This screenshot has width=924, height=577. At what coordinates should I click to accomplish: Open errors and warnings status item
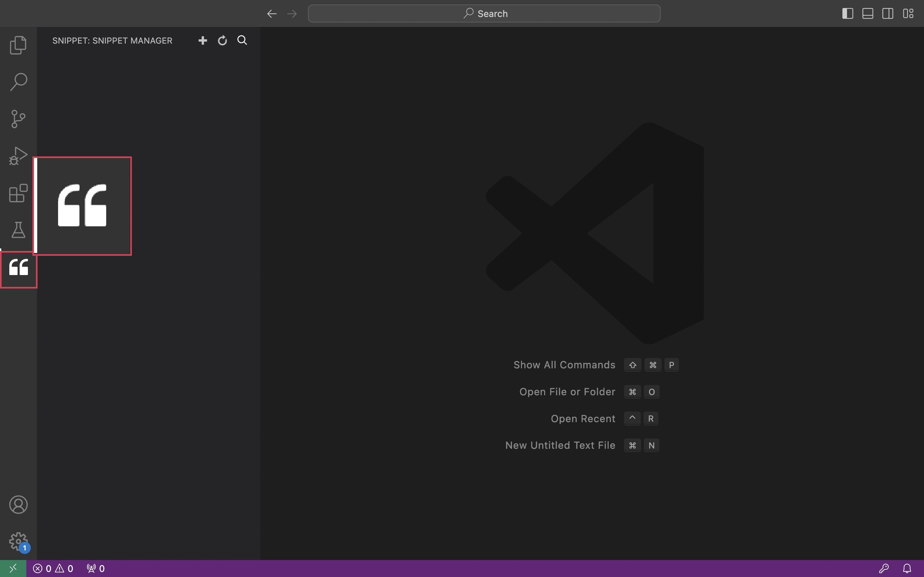[53, 569]
